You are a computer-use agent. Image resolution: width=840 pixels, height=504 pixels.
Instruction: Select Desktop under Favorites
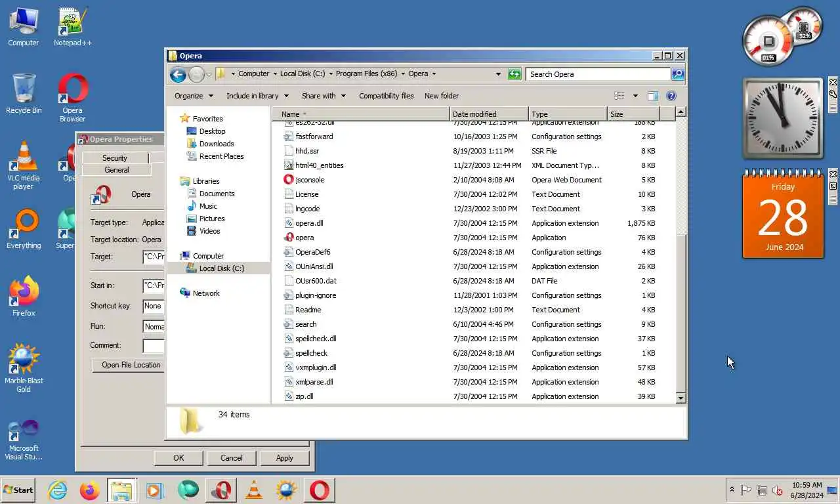tap(212, 131)
